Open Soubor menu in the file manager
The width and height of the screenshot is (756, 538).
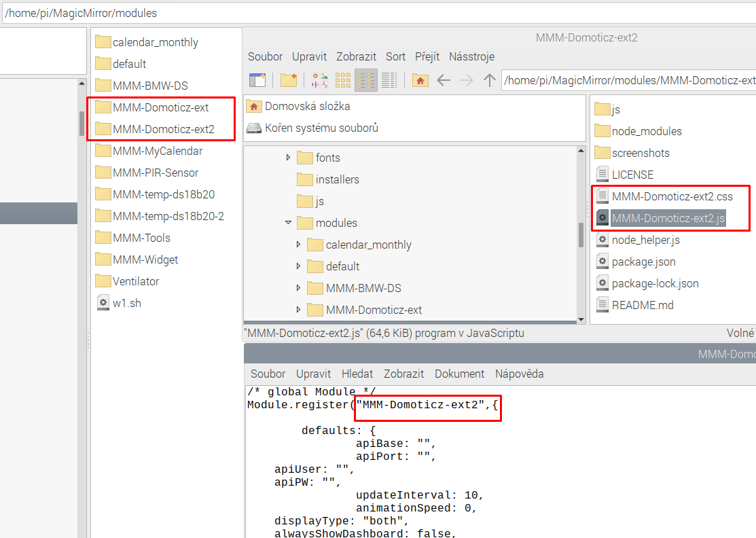265,57
